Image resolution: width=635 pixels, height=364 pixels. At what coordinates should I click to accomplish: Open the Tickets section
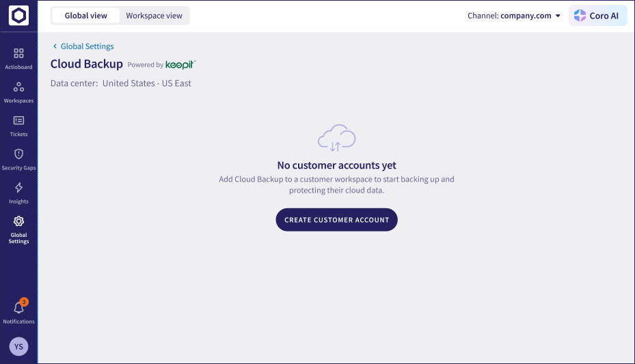point(18,126)
